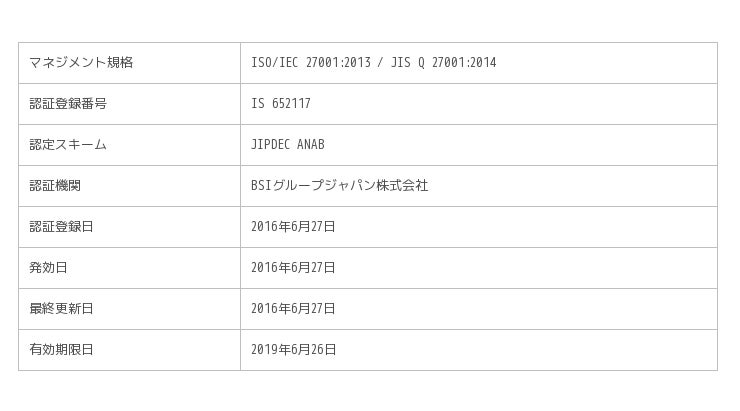Screen dimensions: 740x411
Task: Select the date in the 認証登録日 row
Action: tap(293, 227)
